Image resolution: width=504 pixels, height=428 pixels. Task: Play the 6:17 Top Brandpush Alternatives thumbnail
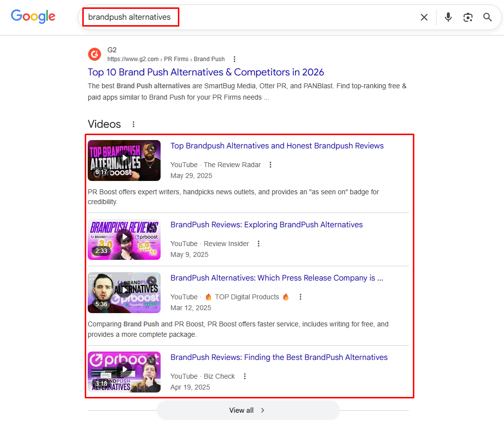pyautogui.click(x=124, y=160)
